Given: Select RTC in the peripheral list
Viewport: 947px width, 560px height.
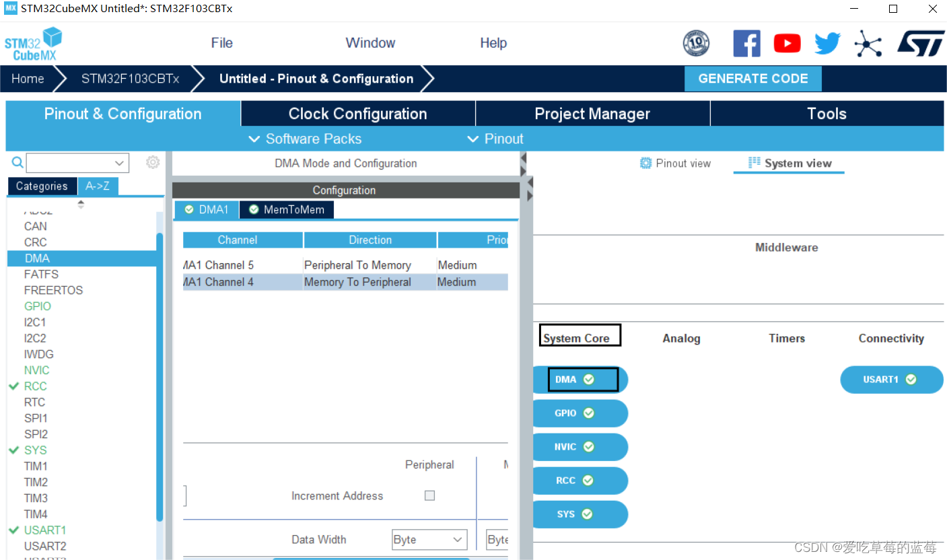Looking at the screenshot, I should point(34,403).
